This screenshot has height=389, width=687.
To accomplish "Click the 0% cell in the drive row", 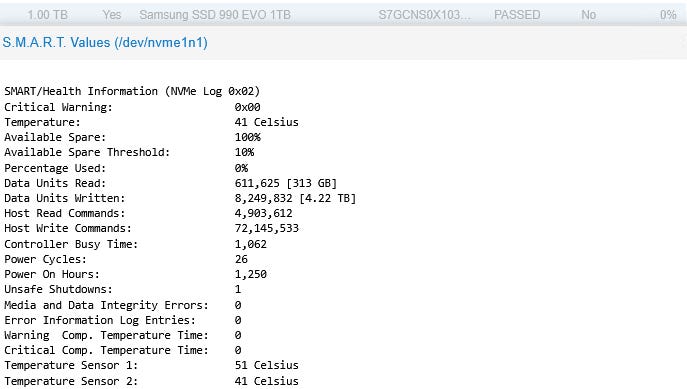I will [668, 15].
